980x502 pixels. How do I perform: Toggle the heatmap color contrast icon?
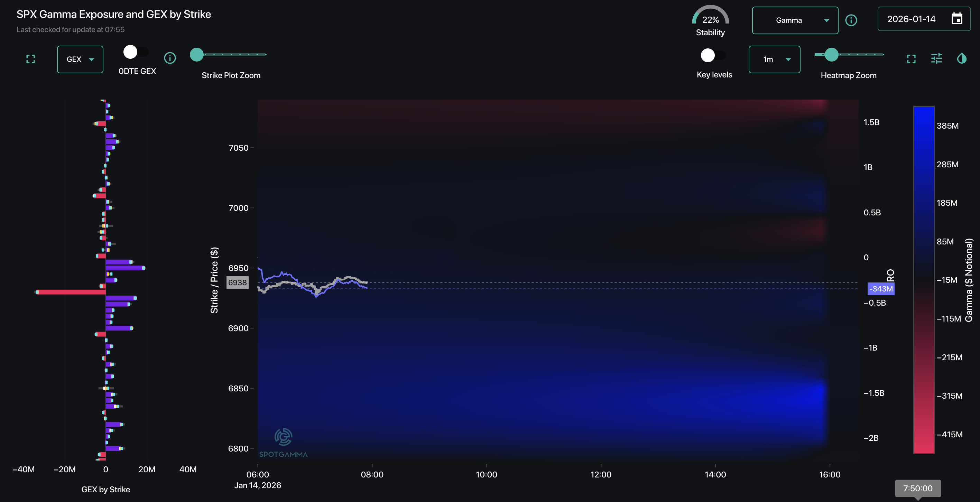(961, 58)
